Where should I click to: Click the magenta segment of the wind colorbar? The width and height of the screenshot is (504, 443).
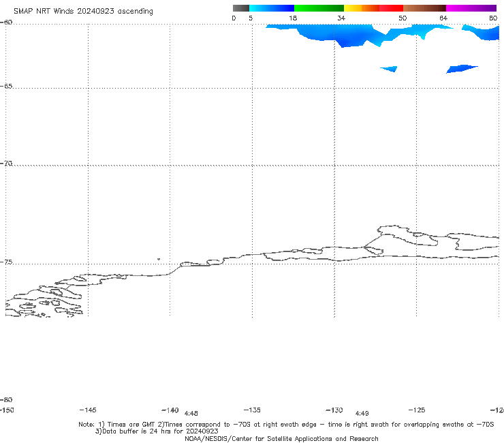click(x=471, y=8)
